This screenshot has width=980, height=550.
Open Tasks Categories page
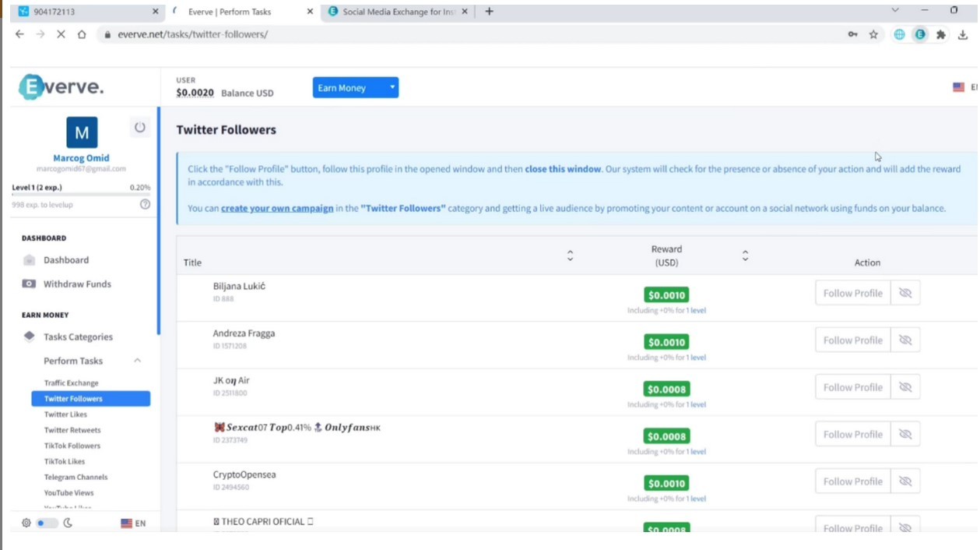pos(78,337)
